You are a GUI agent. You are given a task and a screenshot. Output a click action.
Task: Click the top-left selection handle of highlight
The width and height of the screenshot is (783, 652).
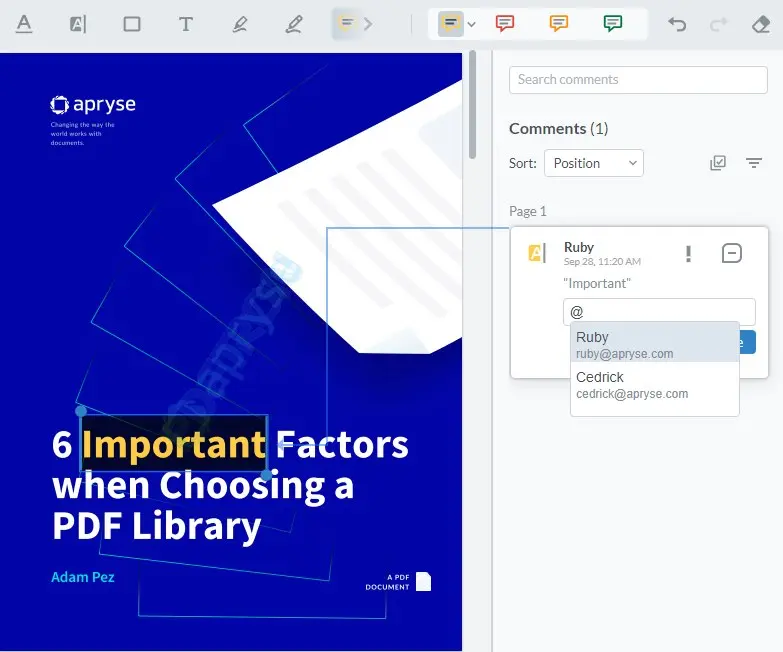pyautogui.click(x=81, y=411)
